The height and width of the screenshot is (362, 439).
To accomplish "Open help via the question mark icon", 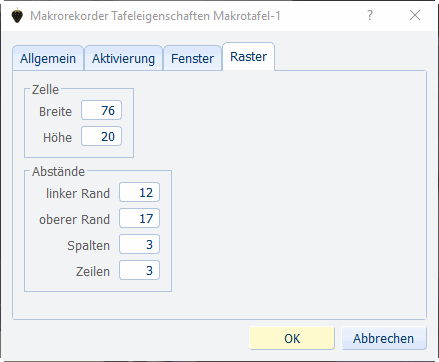I will tap(370, 15).
